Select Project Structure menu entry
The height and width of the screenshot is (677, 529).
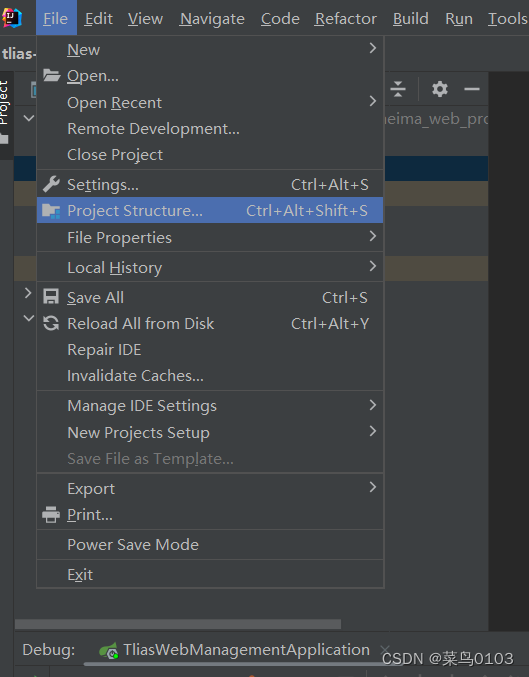click(x=210, y=210)
